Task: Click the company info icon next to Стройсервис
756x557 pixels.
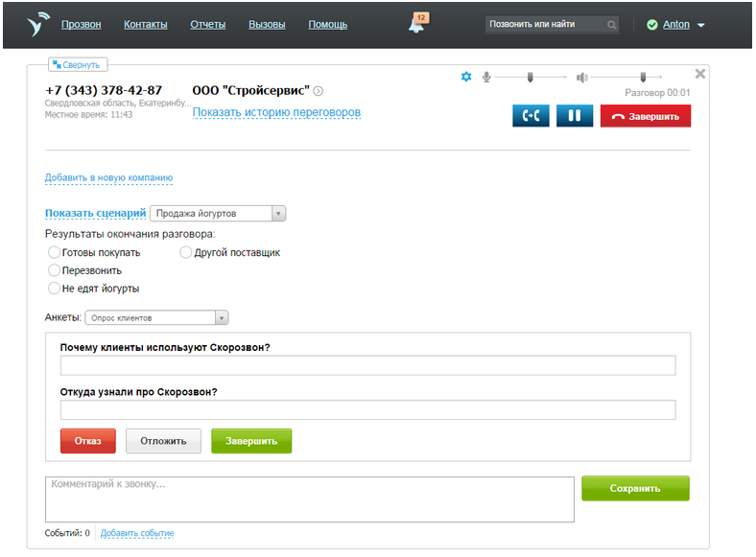Action: 319,90
